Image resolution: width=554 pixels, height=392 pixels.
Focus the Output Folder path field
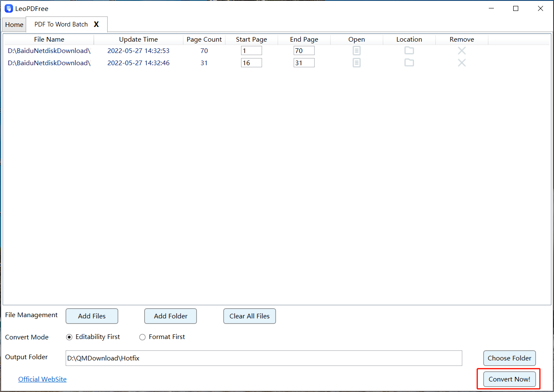coord(264,358)
